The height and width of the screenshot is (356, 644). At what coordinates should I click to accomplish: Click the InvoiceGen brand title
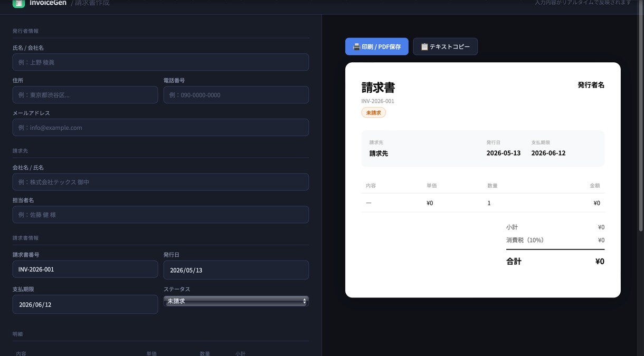tap(48, 3)
